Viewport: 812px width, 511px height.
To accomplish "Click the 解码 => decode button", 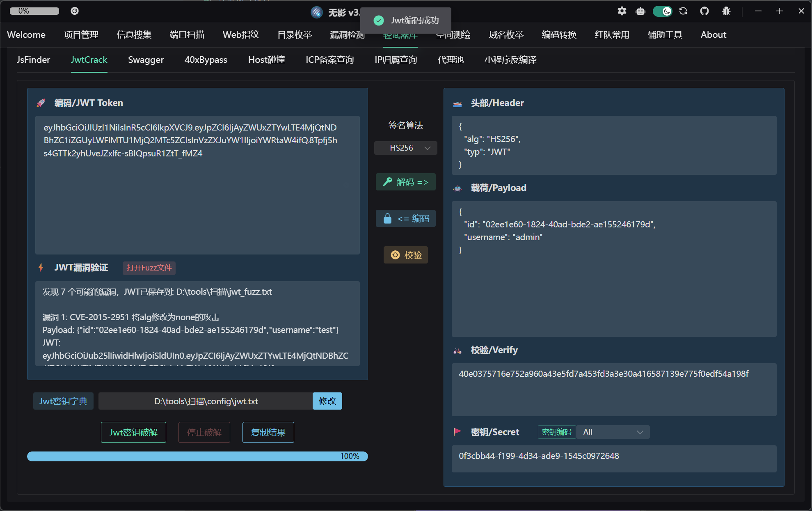I will (405, 182).
